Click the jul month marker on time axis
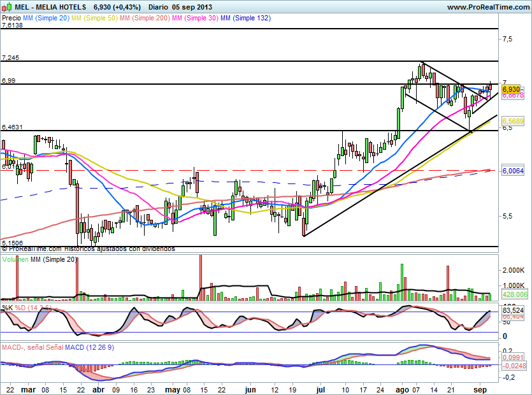The height and width of the screenshot is (395, 532). point(320,389)
